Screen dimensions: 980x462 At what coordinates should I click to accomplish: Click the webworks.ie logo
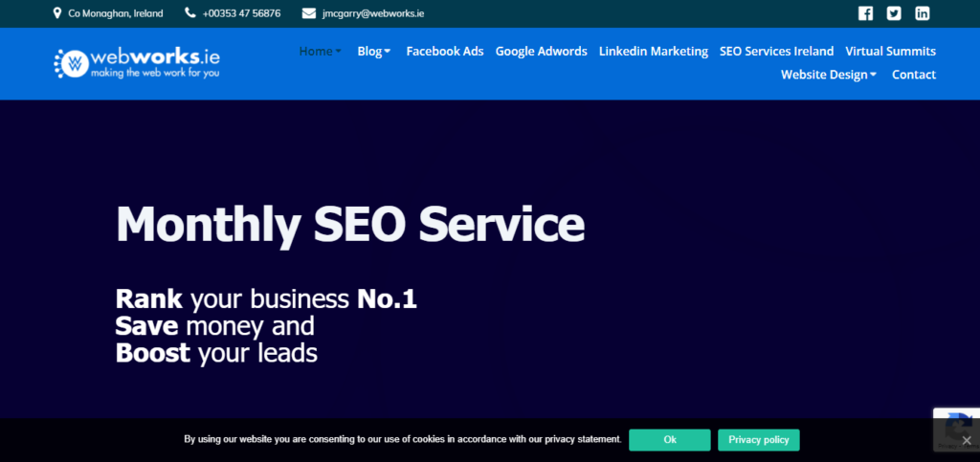(x=137, y=63)
